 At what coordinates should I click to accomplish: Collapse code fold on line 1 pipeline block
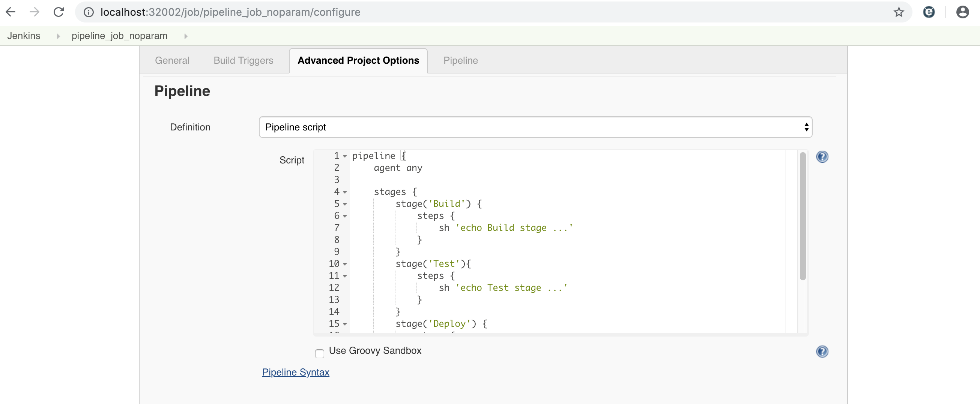344,156
